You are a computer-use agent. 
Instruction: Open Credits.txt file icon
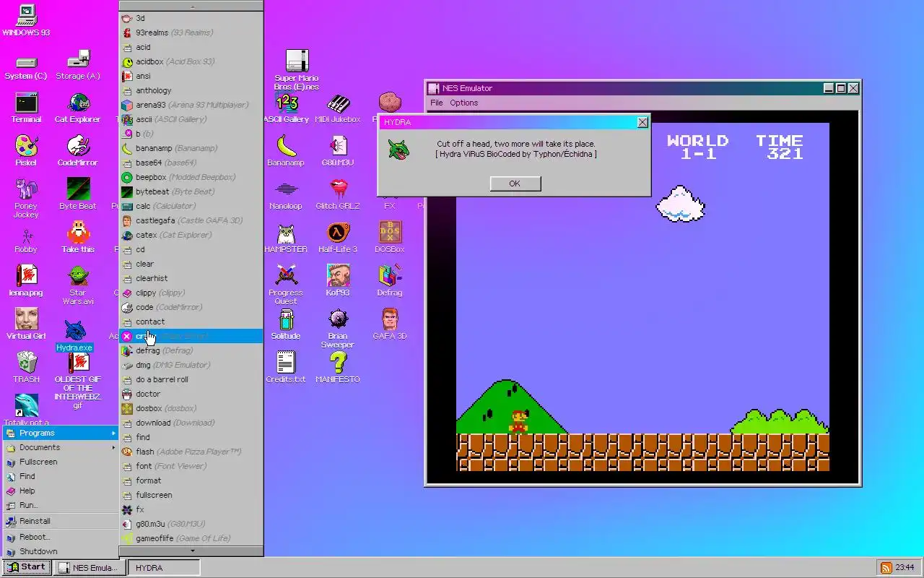[x=286, y=368]
